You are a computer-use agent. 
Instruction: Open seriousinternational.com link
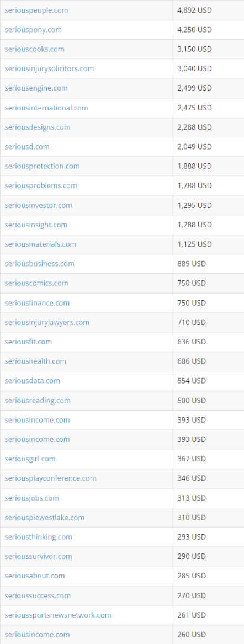coord(46,108)
